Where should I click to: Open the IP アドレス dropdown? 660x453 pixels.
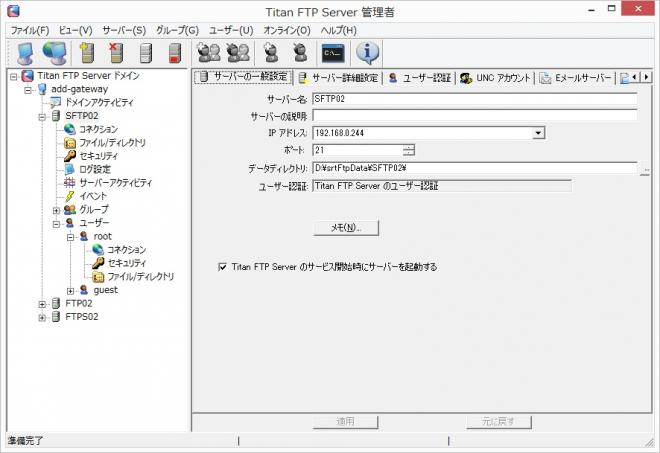coord(538,133)
